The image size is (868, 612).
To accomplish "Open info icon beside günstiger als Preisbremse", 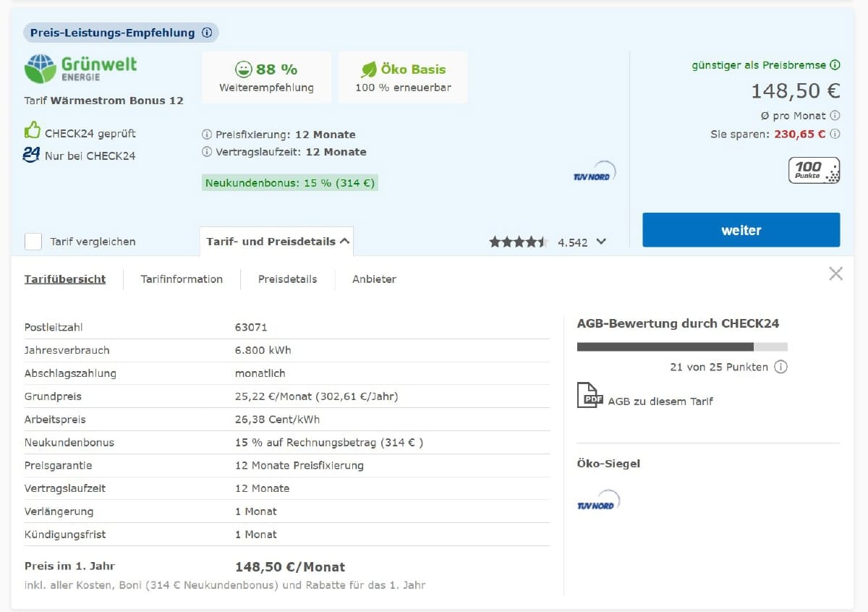I will click(835, 65).
